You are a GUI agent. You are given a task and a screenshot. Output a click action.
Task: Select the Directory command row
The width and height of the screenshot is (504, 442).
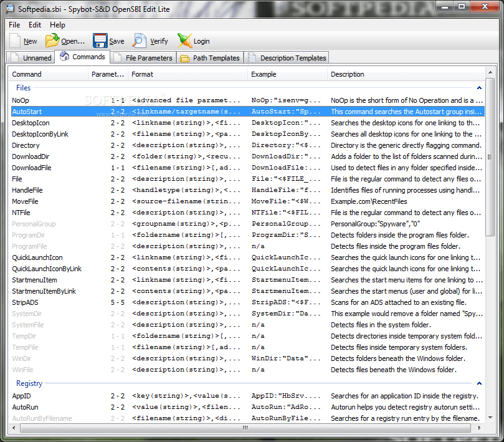point(247,145)
